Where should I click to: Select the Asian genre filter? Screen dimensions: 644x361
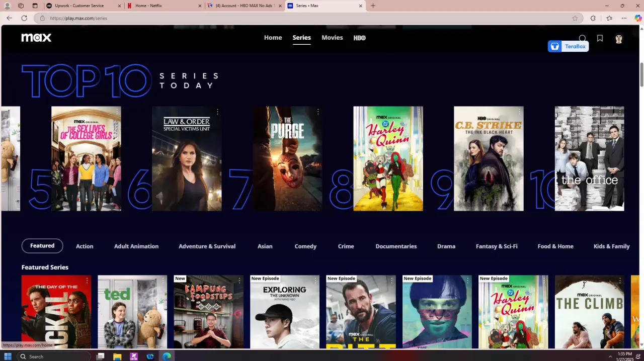265,246
